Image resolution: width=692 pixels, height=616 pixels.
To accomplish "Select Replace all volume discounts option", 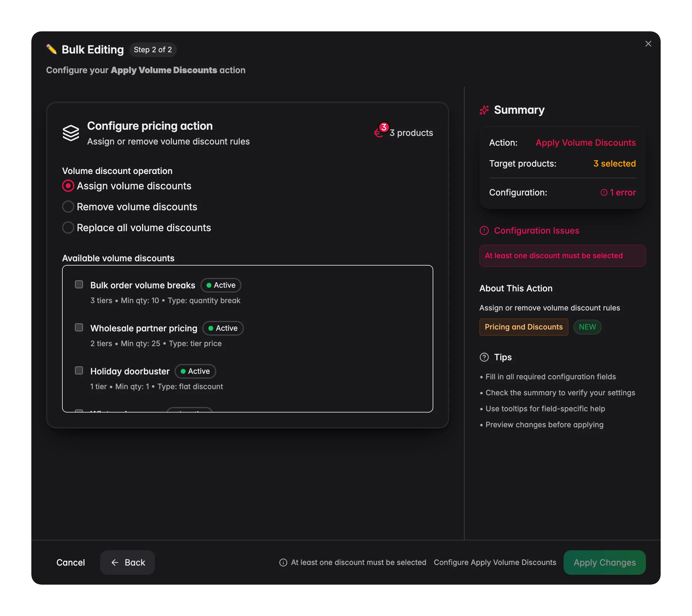I will click(x=68, y=227).
